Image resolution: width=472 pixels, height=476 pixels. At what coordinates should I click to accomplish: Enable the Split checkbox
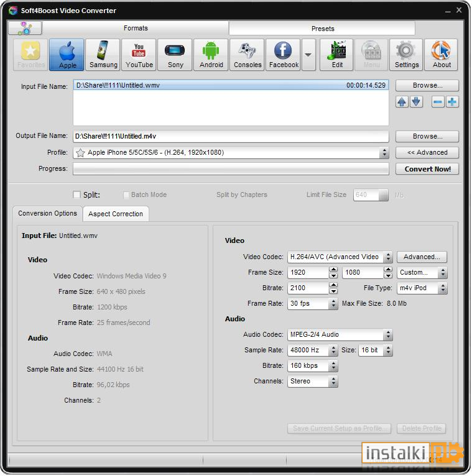pyautogui.click(x=77, y=195)
